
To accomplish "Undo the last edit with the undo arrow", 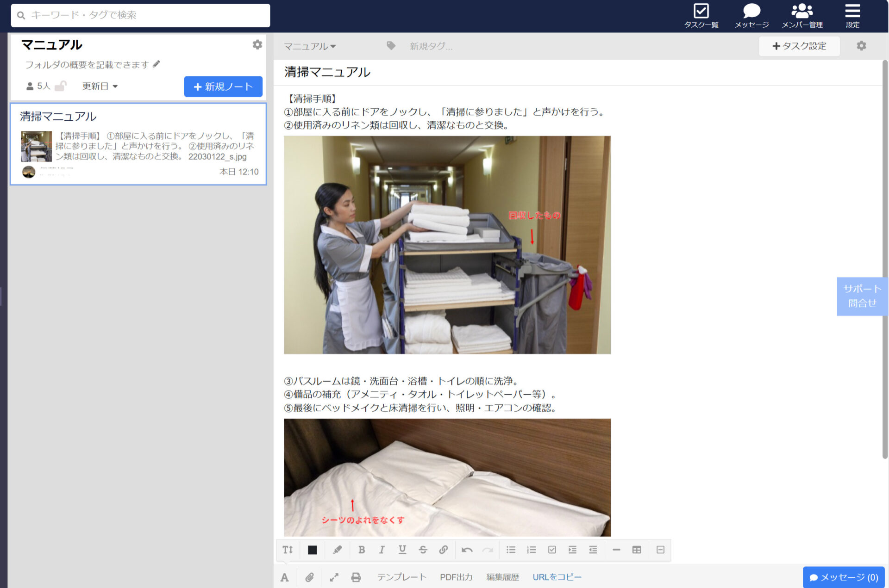I will [467, 550].
